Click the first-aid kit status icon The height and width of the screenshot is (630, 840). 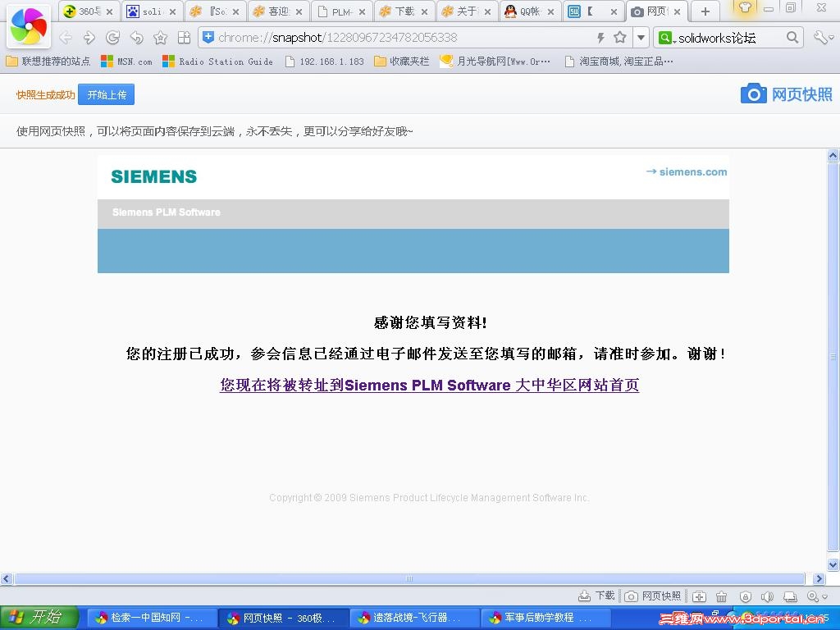699,596
